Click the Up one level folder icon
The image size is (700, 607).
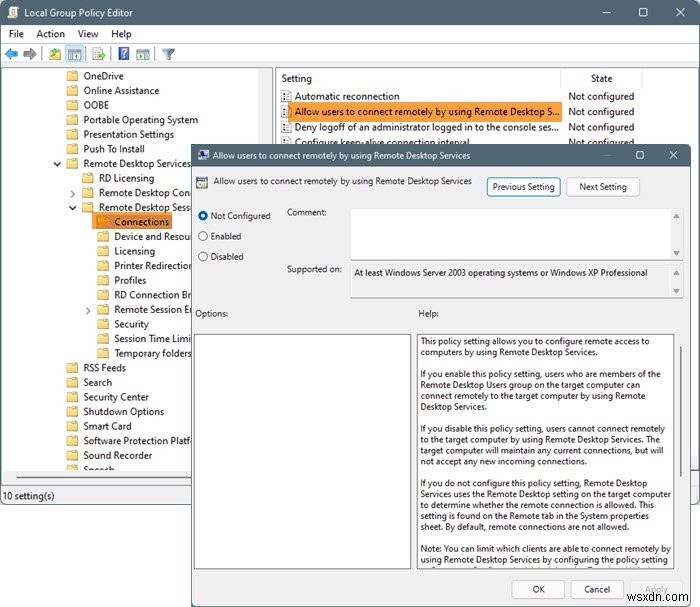point(55,54)
